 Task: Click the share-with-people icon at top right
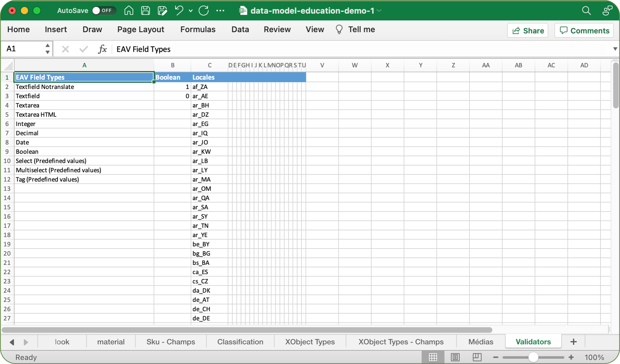607,11
